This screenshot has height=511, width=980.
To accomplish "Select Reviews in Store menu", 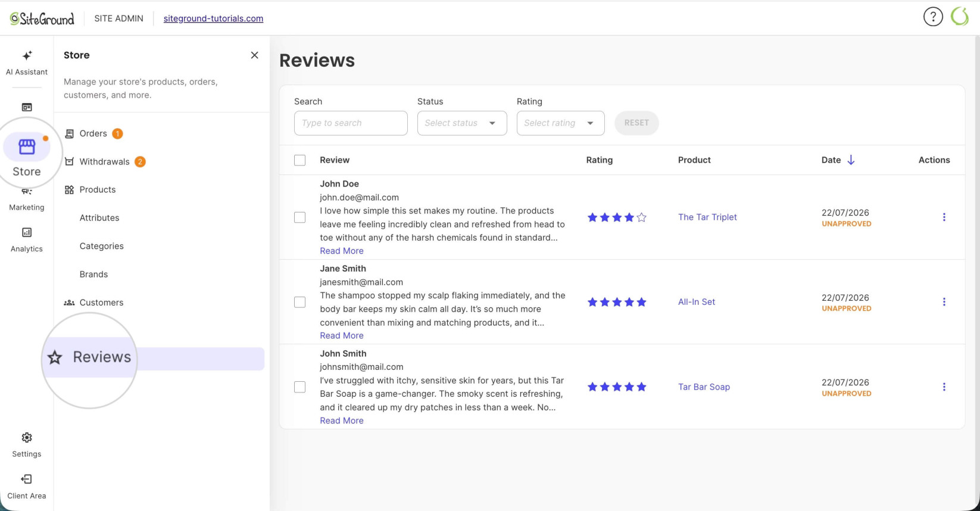I will click(102, 357).
